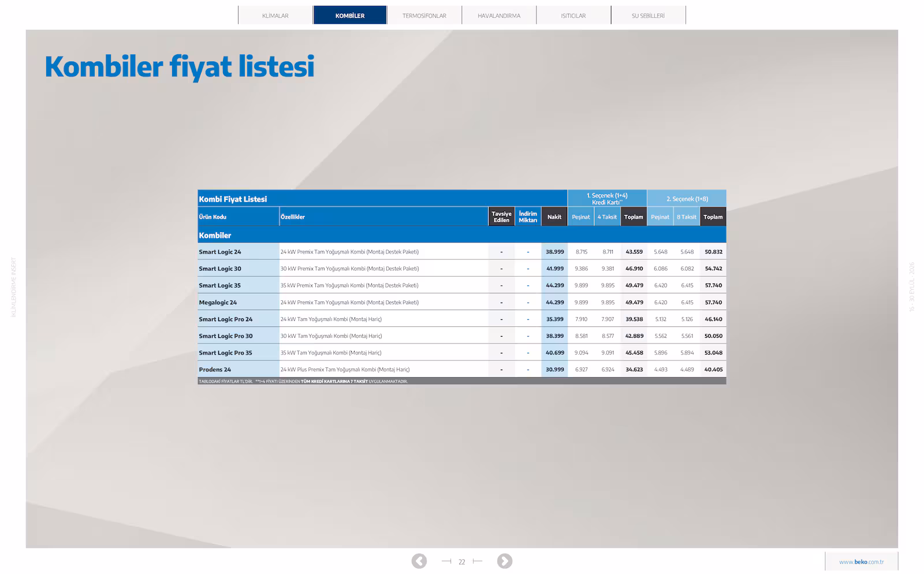Click installment value 4.489 for Prodens 24
This screenshot has width=924, height=574.
pos(687,370)
